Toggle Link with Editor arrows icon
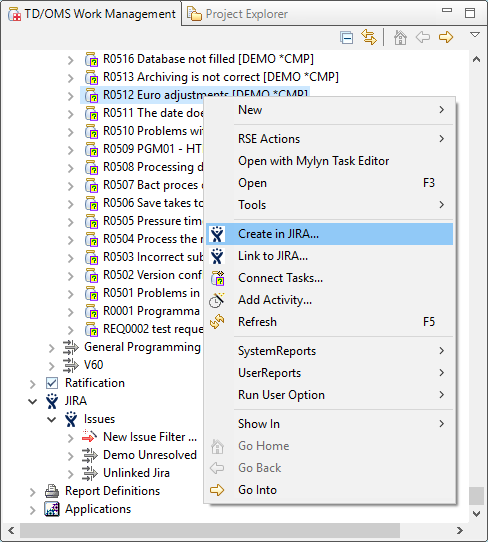The height and width of the screenshot is (542, 488). (369, 37)
